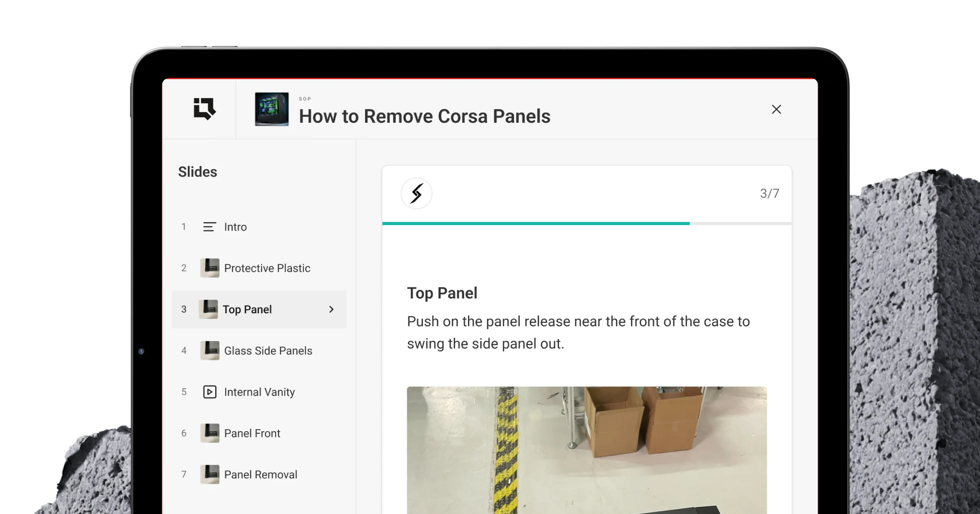The image size is (980, 514).
Task: Open the Intro slide
Action: coord(259,227)
